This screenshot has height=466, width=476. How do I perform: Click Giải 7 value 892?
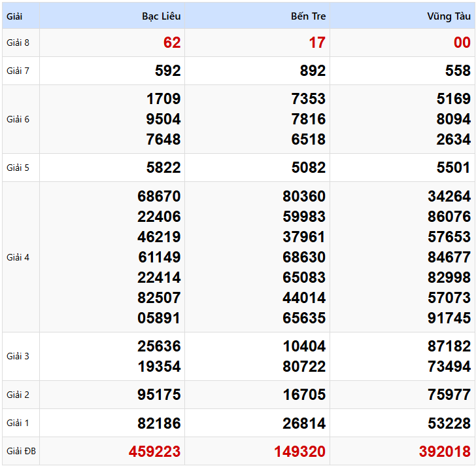(x=313, y=71)
